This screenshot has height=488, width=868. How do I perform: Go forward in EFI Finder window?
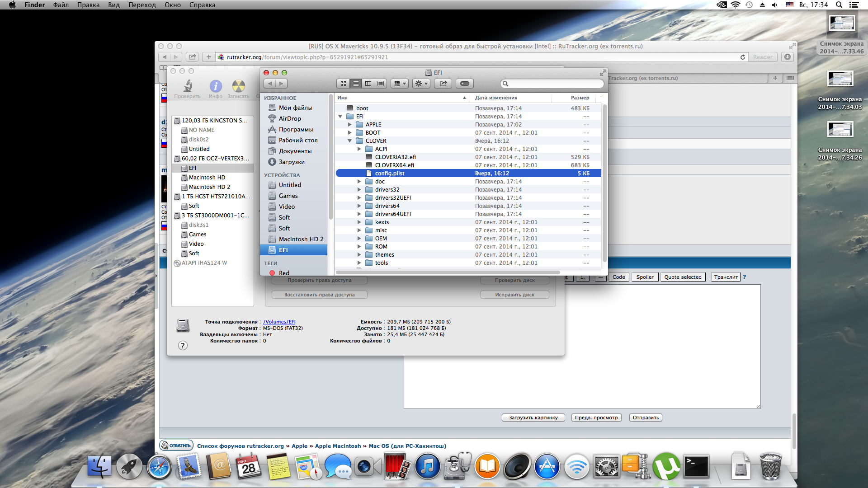click(281, 84)
